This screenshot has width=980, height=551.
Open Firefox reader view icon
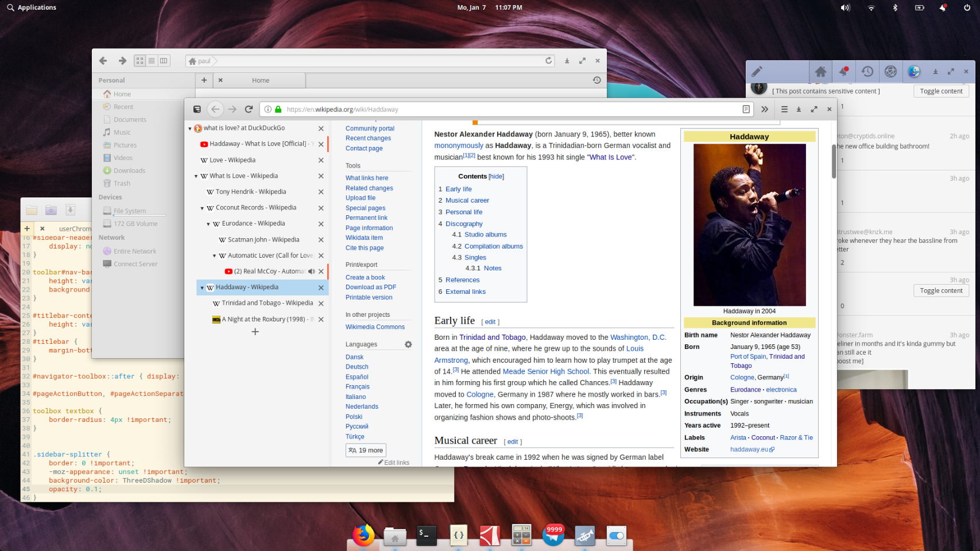[x=746, y=109]
